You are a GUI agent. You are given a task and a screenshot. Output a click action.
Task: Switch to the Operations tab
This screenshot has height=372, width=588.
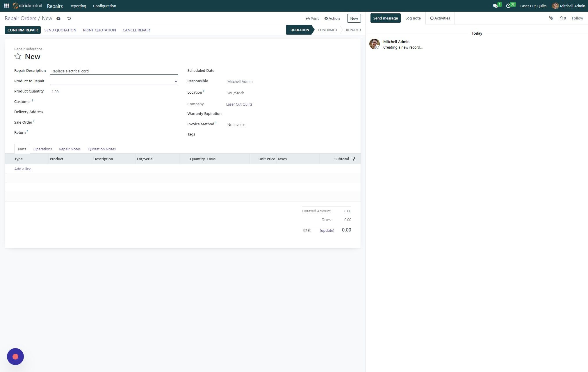tap(42, 149)
